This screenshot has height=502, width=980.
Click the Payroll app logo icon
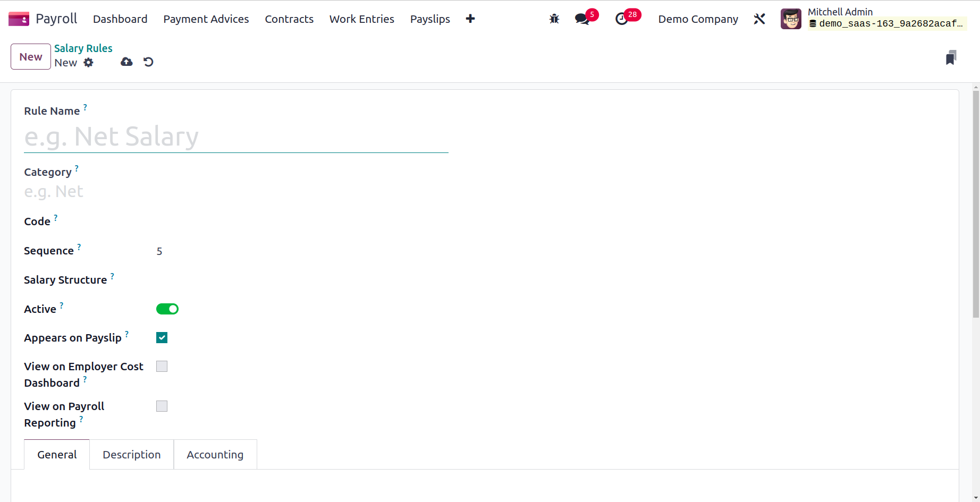tap(19, 19)
